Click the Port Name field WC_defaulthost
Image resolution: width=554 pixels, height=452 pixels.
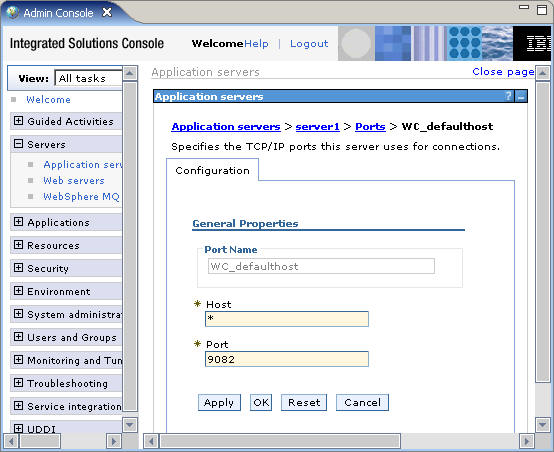(x=321, y=266)
